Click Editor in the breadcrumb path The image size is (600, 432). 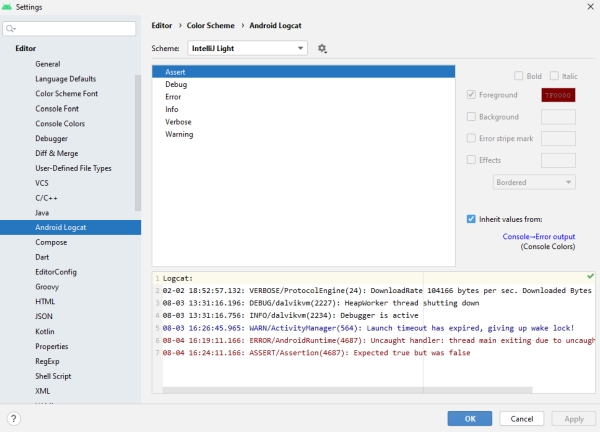point(161,26)
